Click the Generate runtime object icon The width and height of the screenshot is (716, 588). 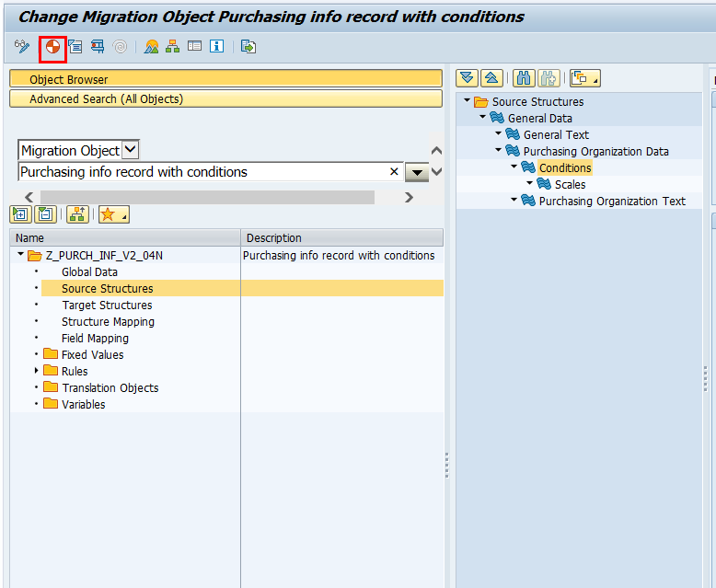point(53,47)
